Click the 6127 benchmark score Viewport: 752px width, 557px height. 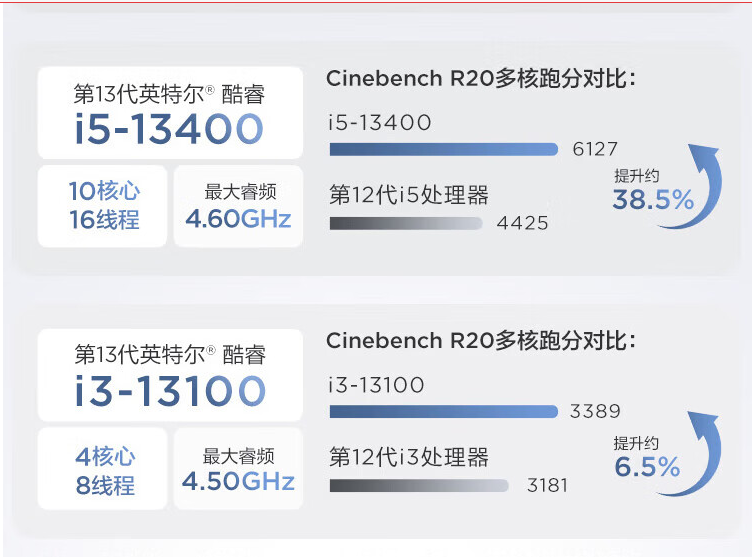click(595, 149)
